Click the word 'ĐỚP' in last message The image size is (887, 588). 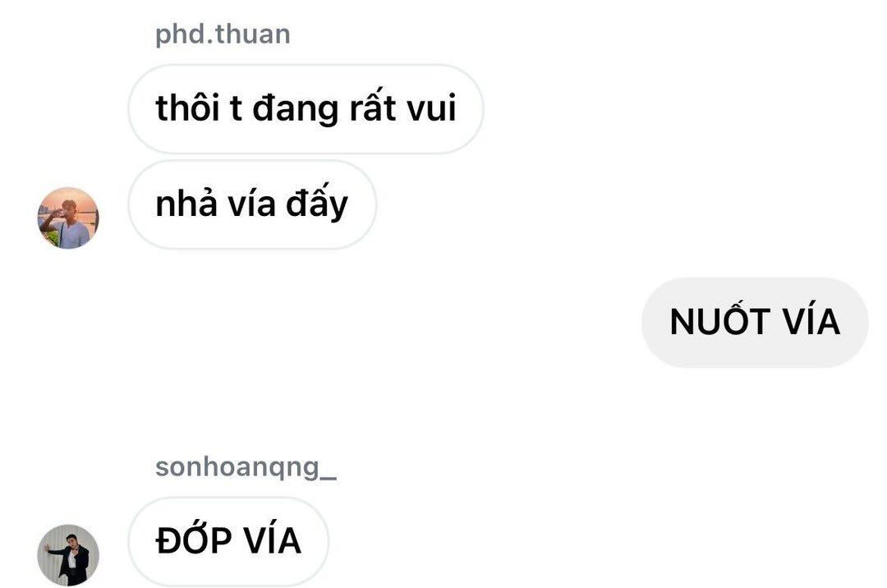pos(194,539)
